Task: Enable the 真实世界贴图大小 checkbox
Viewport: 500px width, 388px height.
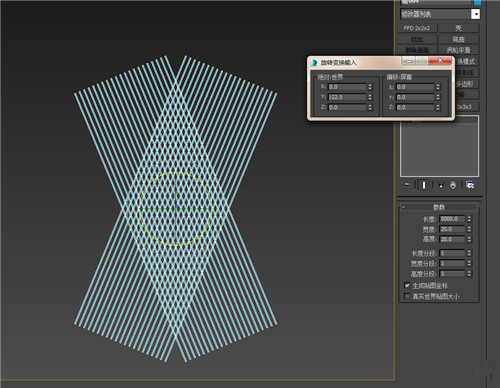Action: pos(407,296)
